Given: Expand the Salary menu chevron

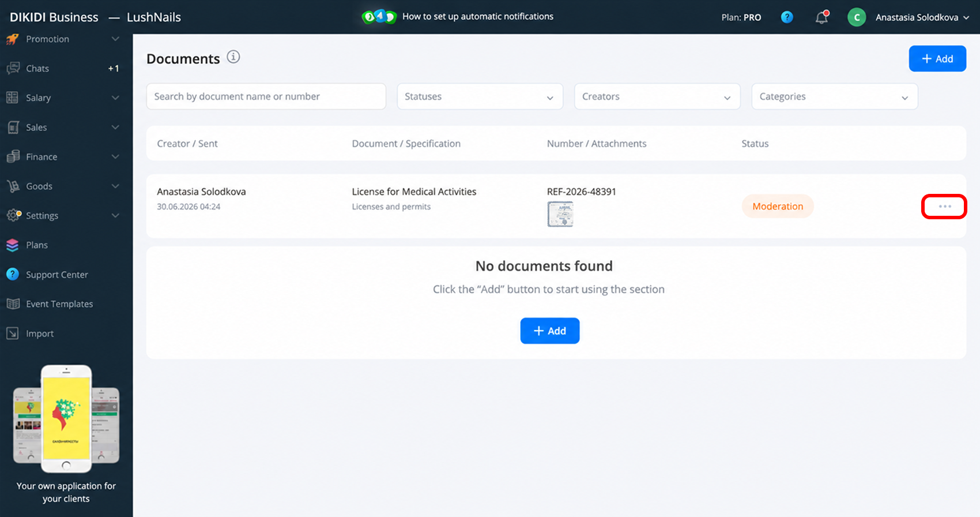Looking at the screenshot, I should 115,98.
